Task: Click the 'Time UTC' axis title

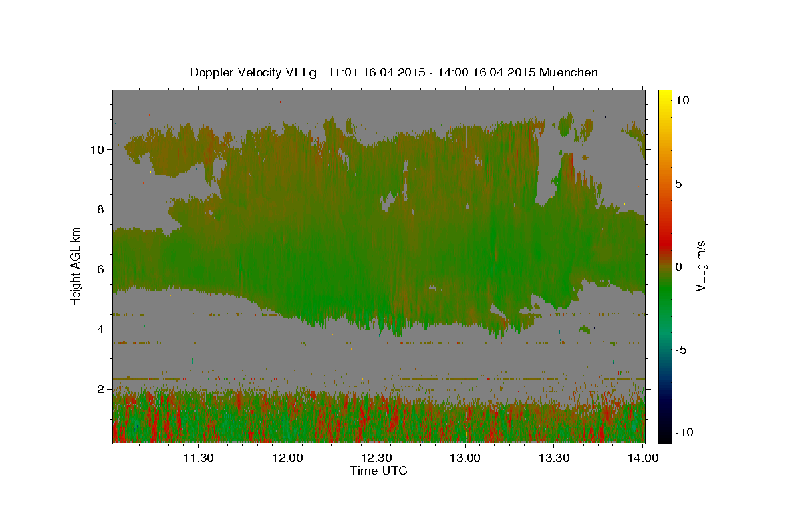Action: coord(378,471)
